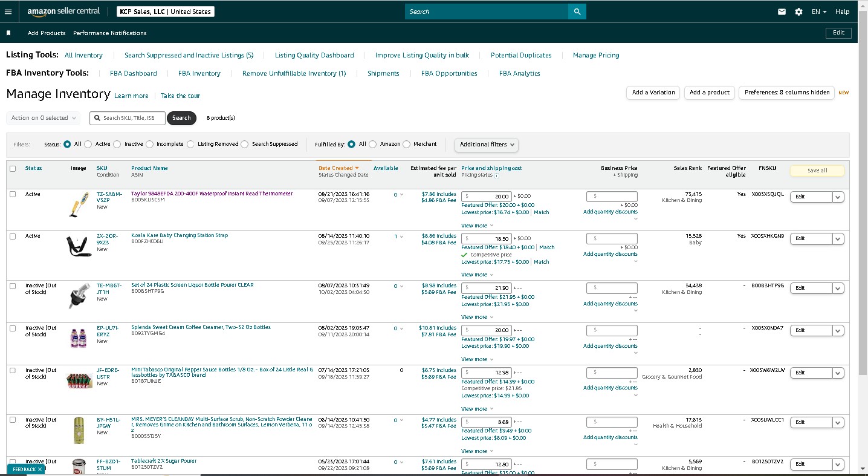Screen dimensions: 868x476
Task: Click Add Products in bookmark bar
Action: pyautogui.click(x=47, y=33)
